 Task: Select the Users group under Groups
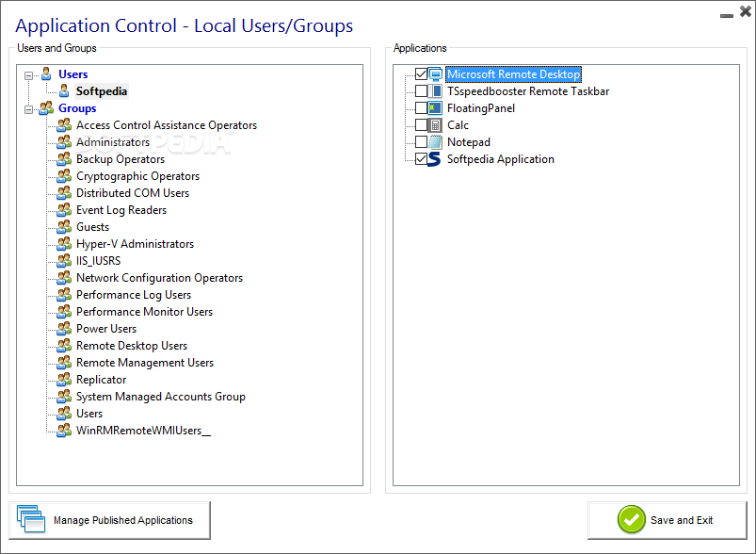coord(89,414)
